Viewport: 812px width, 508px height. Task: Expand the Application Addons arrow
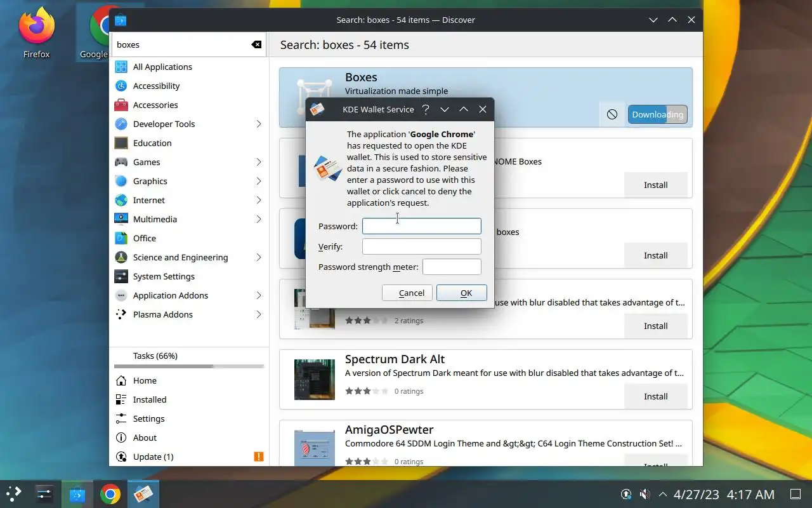point(259,295)
